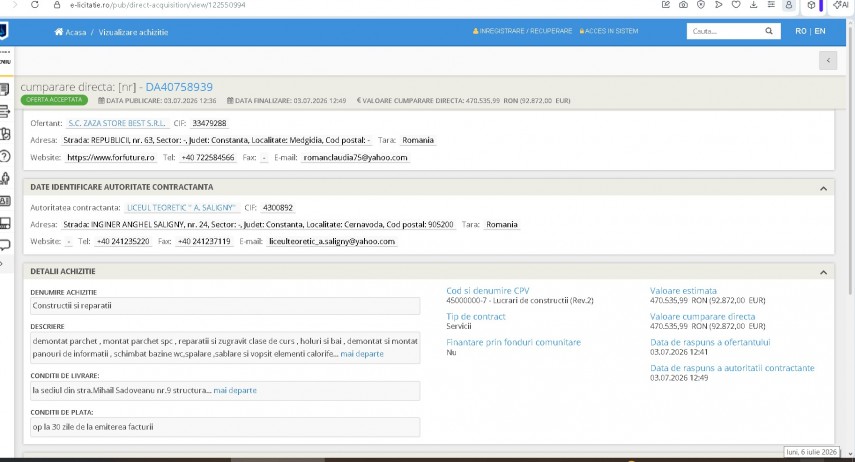Click phone number +40 241235220

point(123,242)
